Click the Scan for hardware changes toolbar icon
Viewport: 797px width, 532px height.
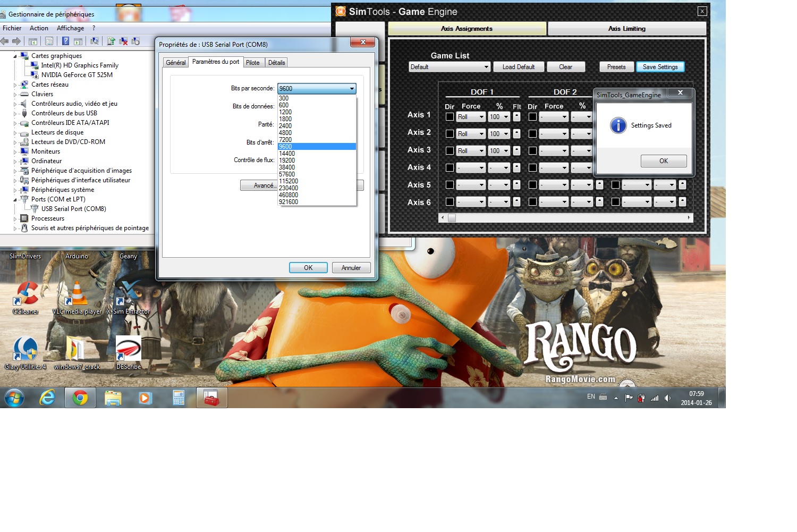point(95,41)
